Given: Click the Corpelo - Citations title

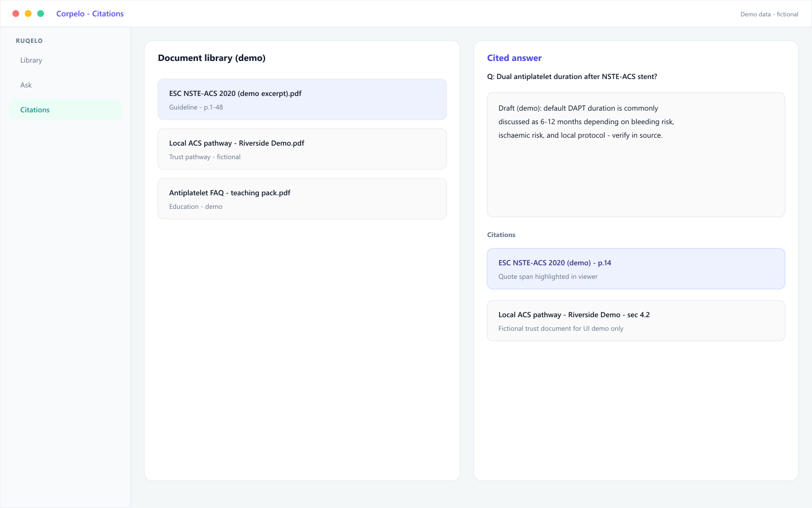Looking at the screenshot, I should [90, 14].
